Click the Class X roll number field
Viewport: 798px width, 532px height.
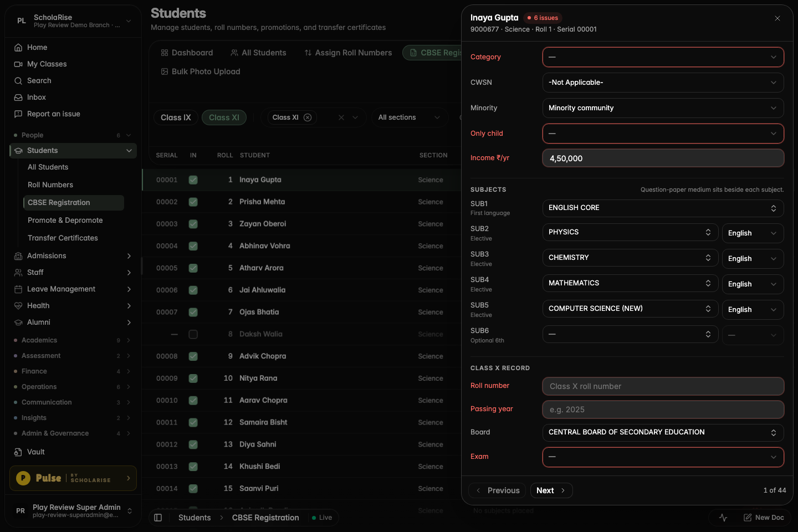point(663,386)
